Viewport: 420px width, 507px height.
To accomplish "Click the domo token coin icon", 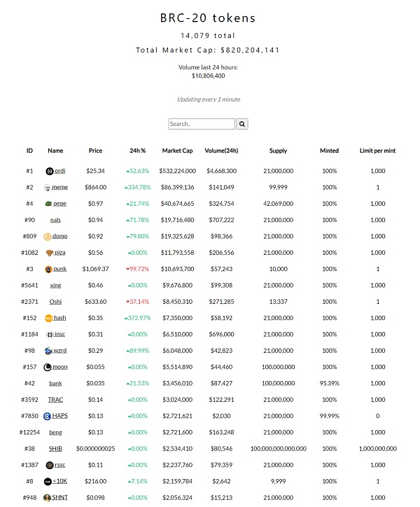I will point(48,236).
